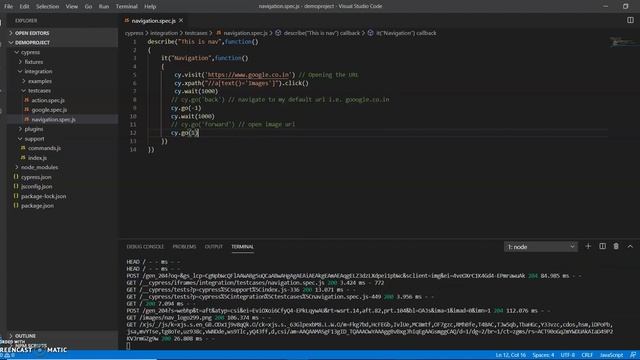Open the File menu
The width and height of the screenshot is (640, 360).
tap(8, 7)
